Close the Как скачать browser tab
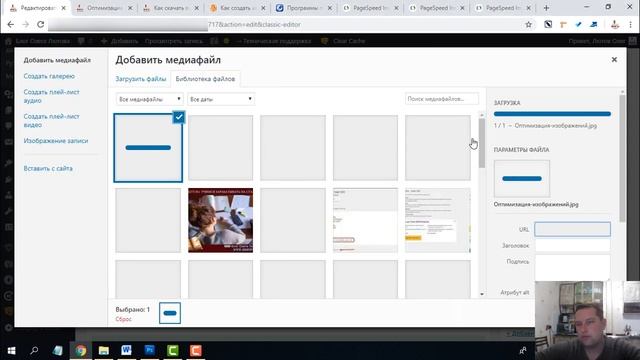 pos(196,8)
